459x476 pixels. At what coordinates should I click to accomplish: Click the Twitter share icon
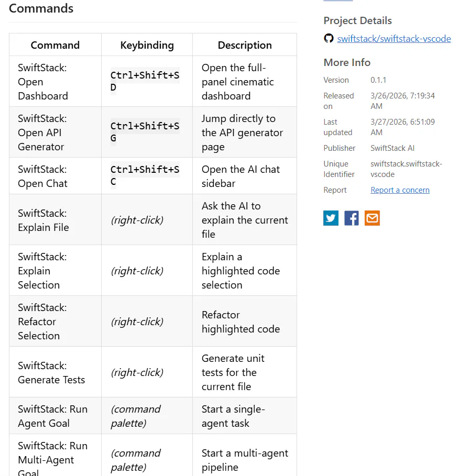331,218
